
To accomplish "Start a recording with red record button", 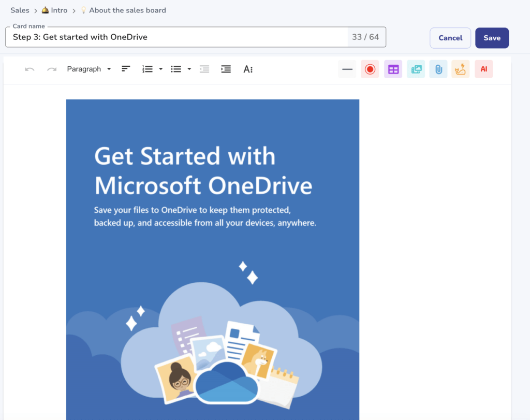I will 370,69.
